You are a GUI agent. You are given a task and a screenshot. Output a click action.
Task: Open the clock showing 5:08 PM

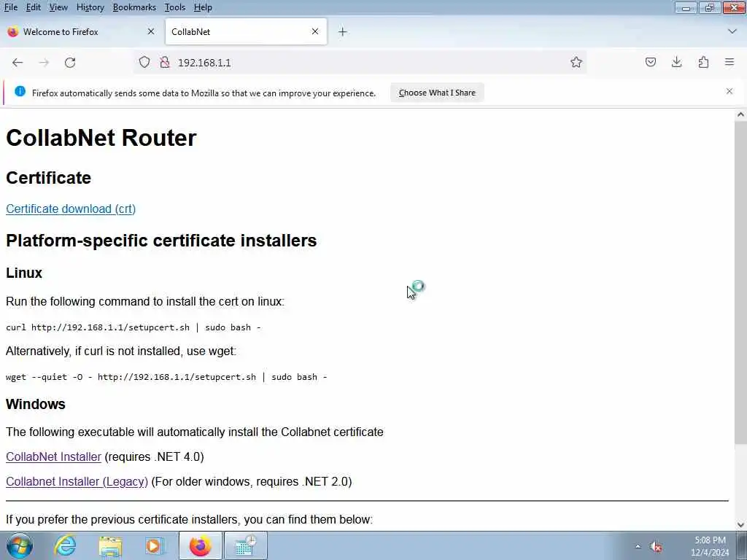coord(710,546)
